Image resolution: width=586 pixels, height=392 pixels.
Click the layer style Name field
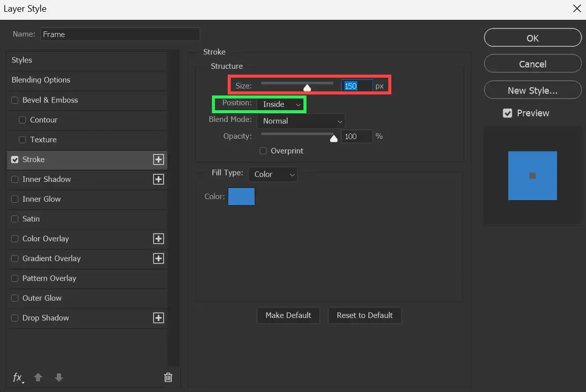coord(120,34)
